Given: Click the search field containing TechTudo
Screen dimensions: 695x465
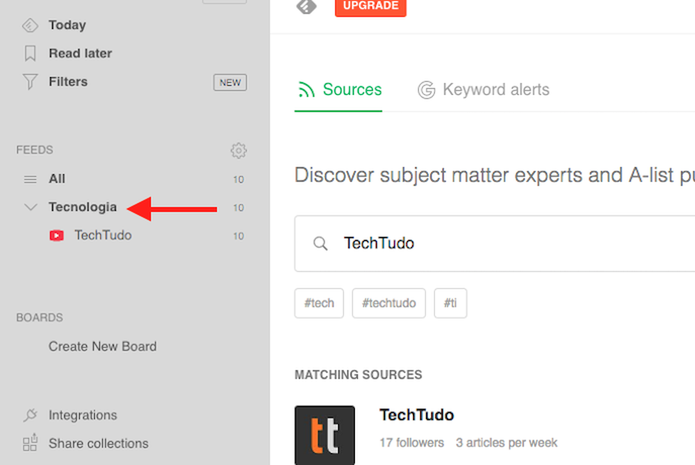Looking at the screenshot, I should coord(495,243).
